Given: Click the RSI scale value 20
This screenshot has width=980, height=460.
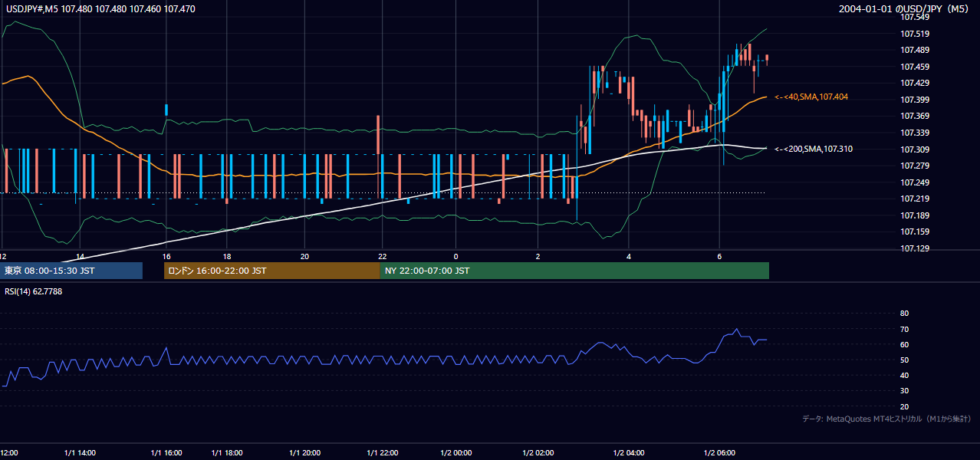Looking at the screenshot, I should tap(904, 406).
